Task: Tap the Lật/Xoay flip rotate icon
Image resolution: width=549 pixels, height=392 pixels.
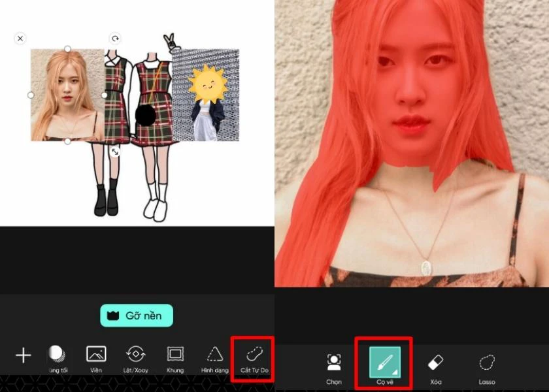Action: click(x=135, y=359)
